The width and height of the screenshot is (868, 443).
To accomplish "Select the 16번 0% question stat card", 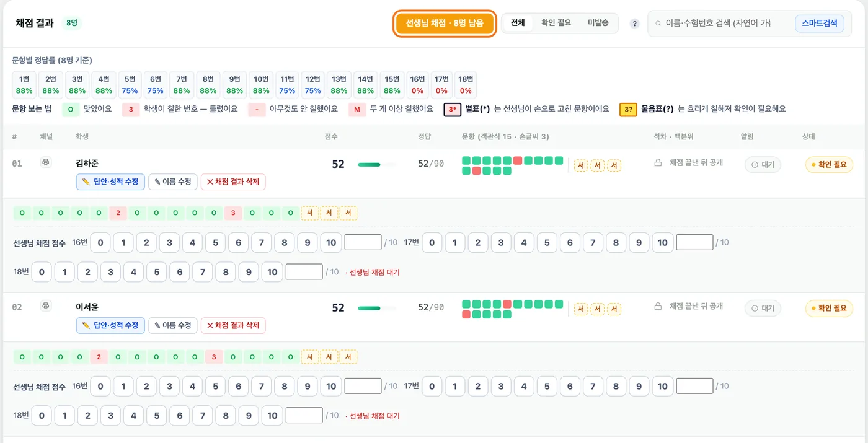I will tap(417, 85).
